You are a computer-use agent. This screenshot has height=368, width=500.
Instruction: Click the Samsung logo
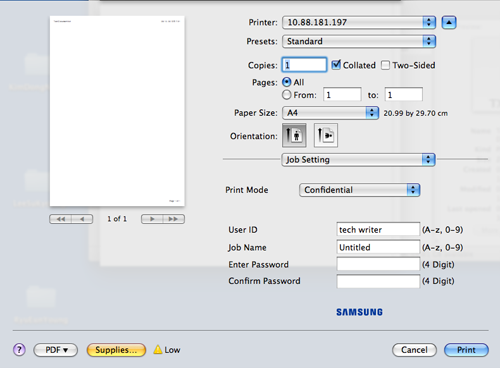359,312
